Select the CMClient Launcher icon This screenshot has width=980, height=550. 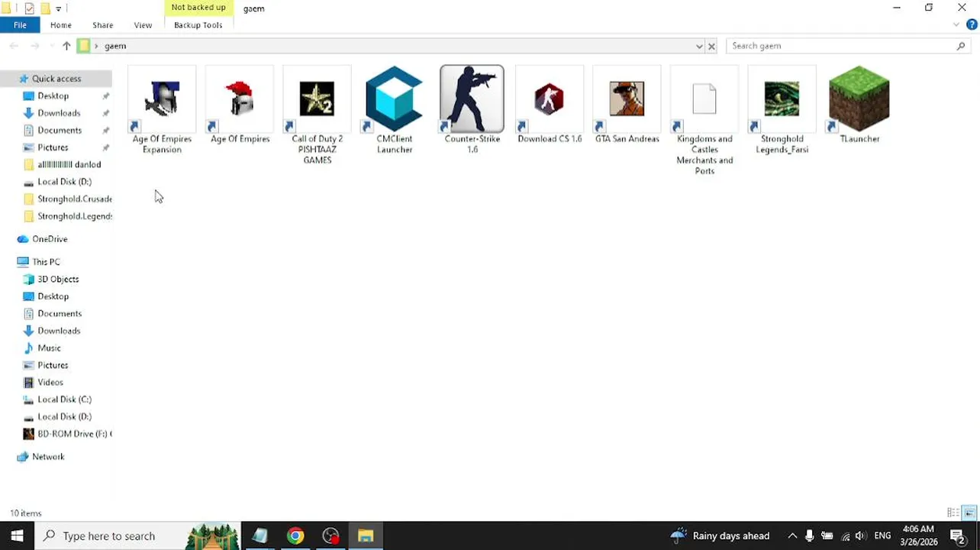coord(395,111)
